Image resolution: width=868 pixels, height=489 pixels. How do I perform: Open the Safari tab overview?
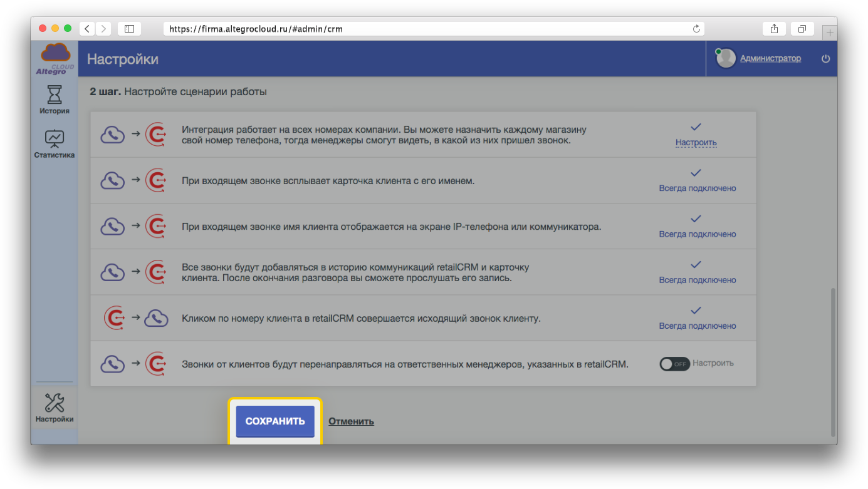coord(802,29)
